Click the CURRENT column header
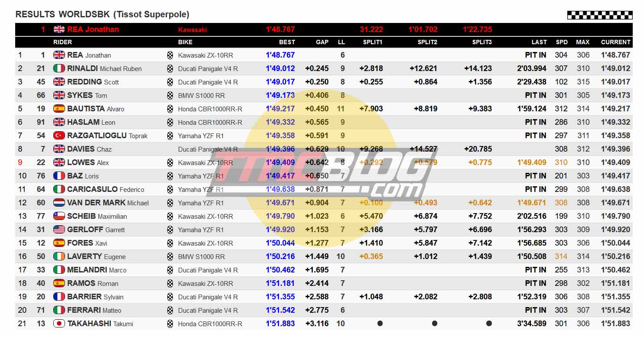Image resolution: width=644 pixels, height=337 pixels. tap(615, 42)
